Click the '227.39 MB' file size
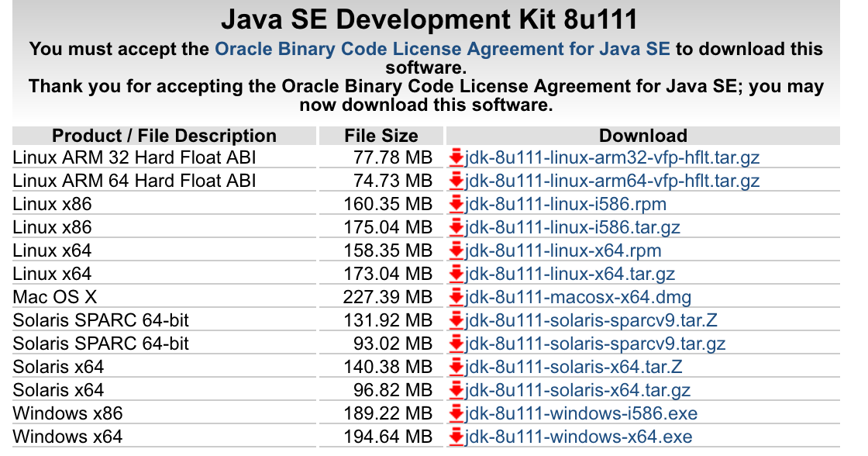The width and height of the screenshot is (868, 456). [388, 298]
